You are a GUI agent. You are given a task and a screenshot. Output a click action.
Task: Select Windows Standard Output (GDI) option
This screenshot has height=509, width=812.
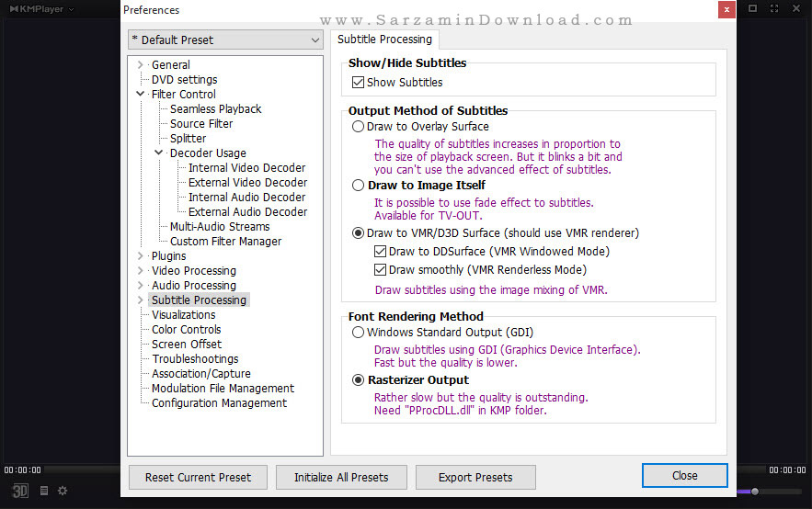tap(358, 333)
